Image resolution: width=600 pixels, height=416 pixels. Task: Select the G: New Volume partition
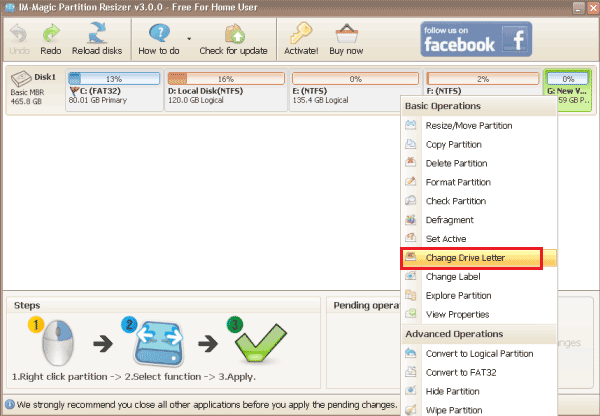[x=567, y=90]
